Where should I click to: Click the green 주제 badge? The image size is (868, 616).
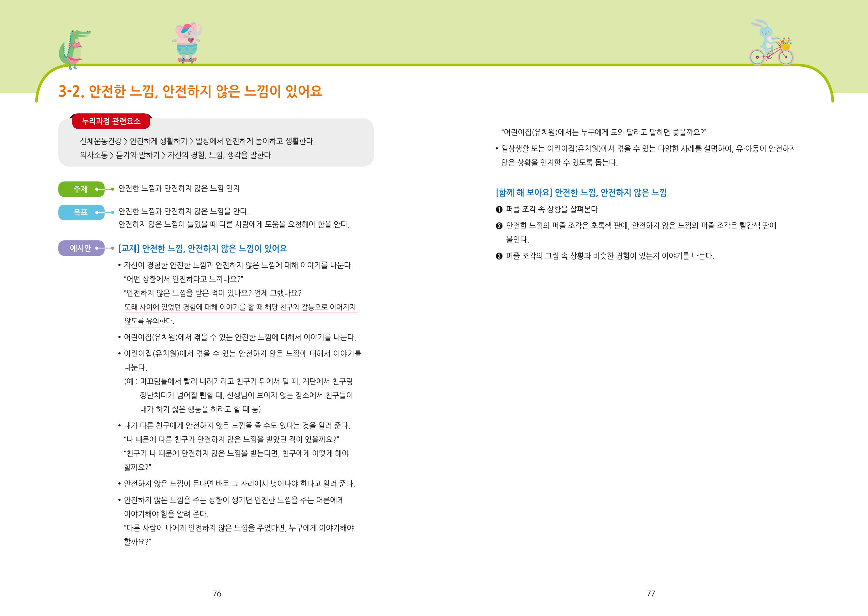(81, 189)
